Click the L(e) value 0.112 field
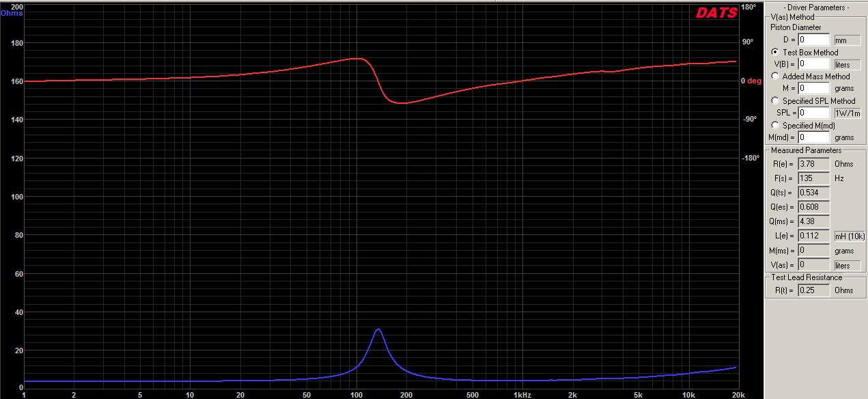The image size is (868, 399). [x=813, y=236]
